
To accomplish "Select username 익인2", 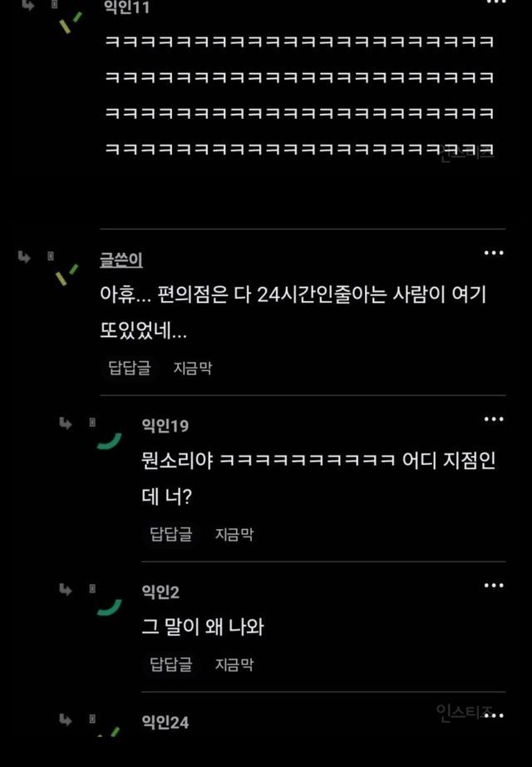I will pos(160,591).
